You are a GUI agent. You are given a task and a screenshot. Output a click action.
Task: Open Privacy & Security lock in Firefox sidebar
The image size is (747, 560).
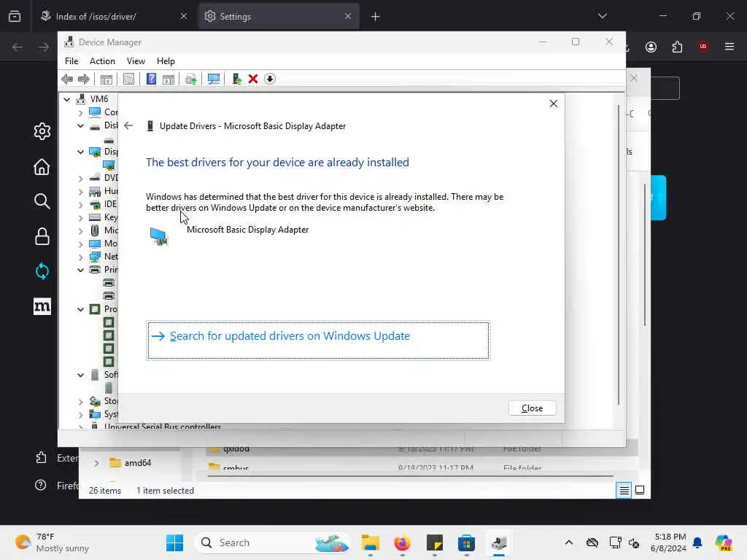click(x=42, y=236)
